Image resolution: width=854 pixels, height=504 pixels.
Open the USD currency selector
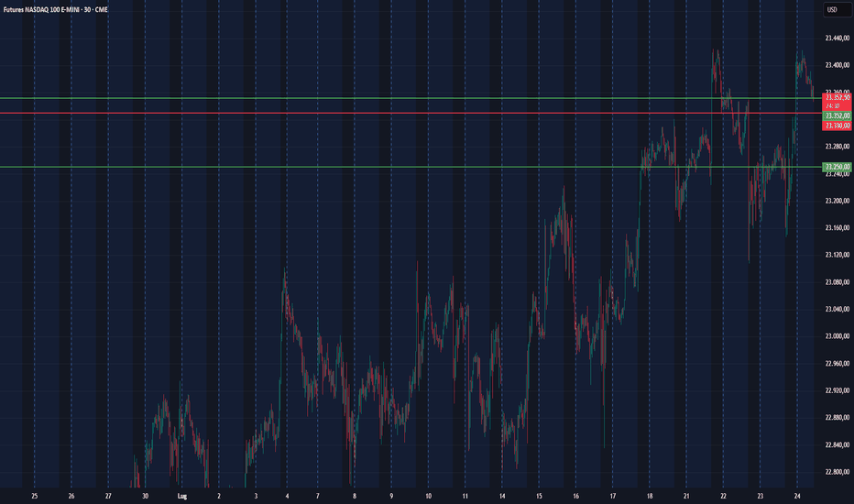837,10
